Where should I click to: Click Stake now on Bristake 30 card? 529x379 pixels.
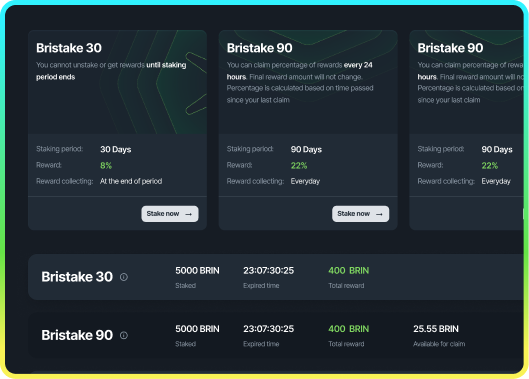click(170, 214)
